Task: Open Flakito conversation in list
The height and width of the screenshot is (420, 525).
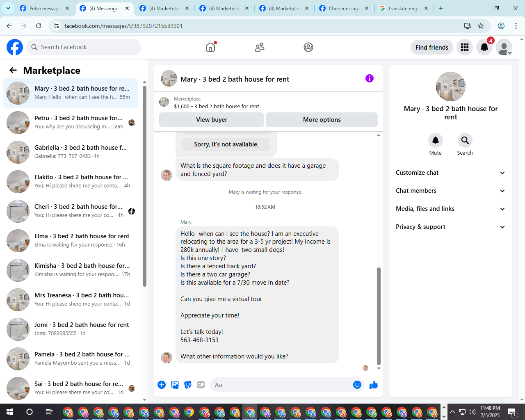Action: pyautogui.click(x=71, y=182)
